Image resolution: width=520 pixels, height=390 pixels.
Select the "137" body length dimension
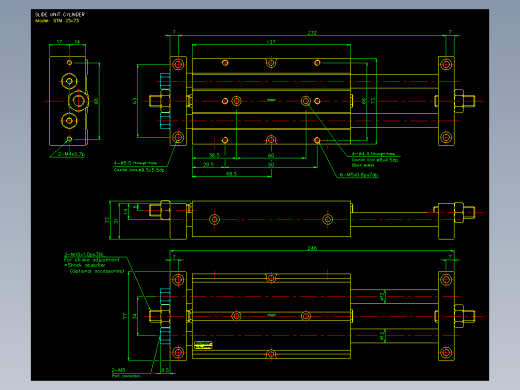tap(271, 42)
